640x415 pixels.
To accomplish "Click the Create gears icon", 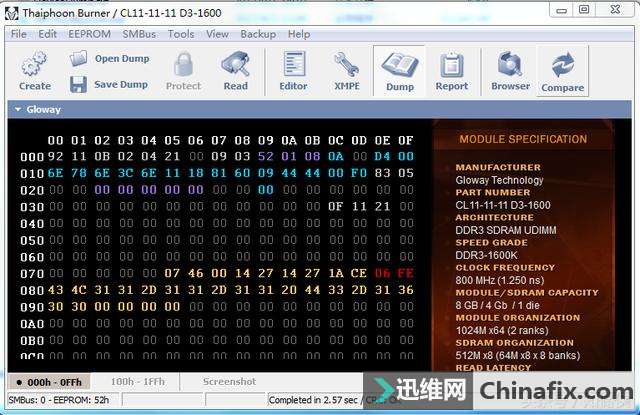I will [x=34, y=64].
